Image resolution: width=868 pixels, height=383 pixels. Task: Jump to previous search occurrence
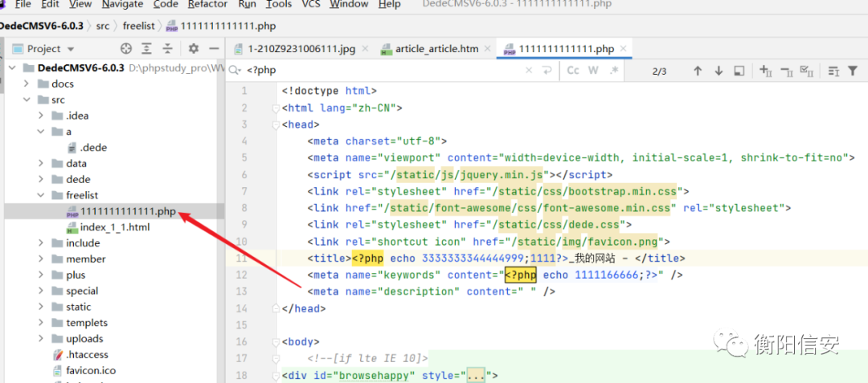click(x=698, y=71)
